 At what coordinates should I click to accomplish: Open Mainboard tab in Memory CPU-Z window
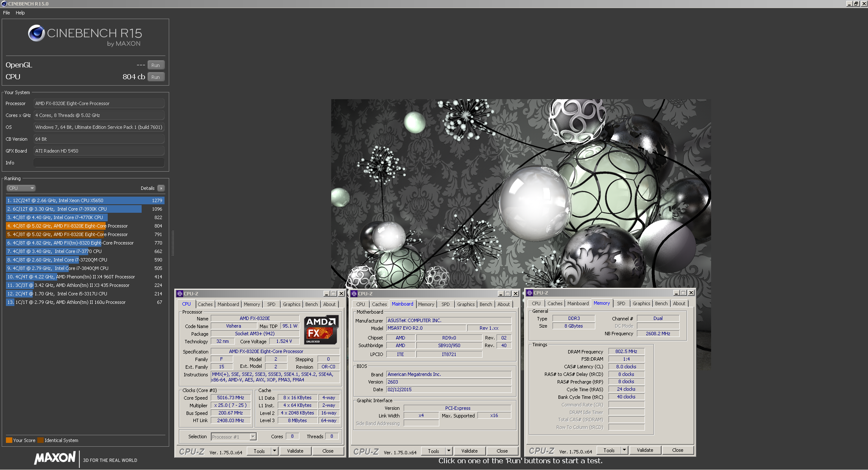pos(578,303)
